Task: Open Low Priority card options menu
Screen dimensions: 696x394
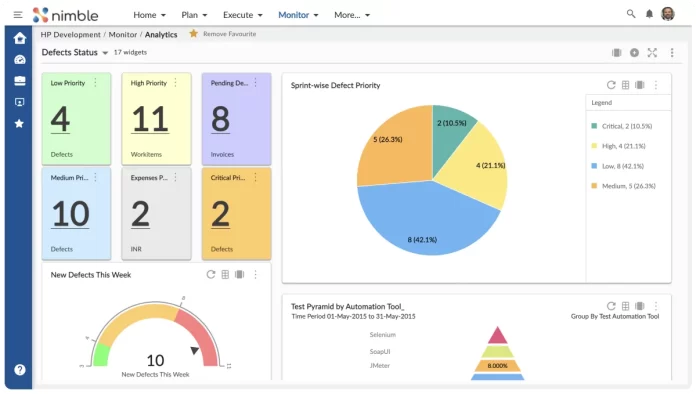Action: 95,83
